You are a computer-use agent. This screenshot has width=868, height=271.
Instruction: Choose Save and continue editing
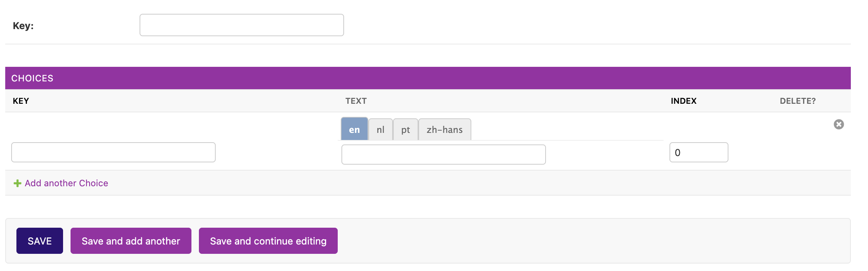coord(268,241)
